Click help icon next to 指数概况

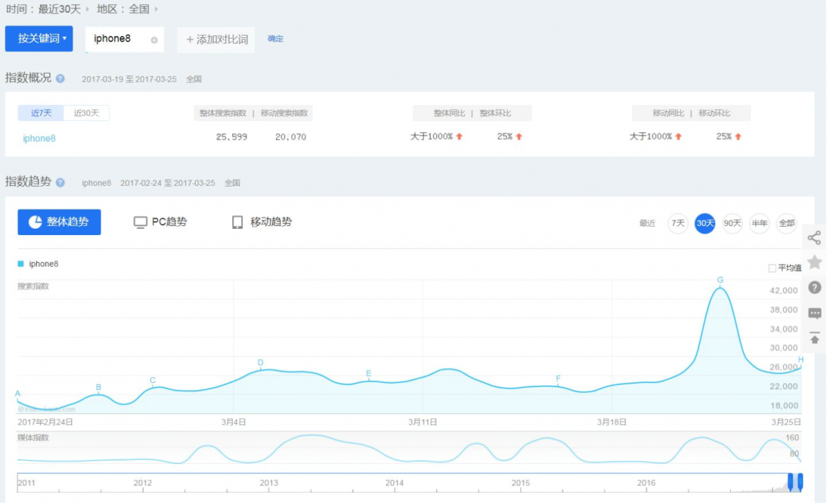60,78
